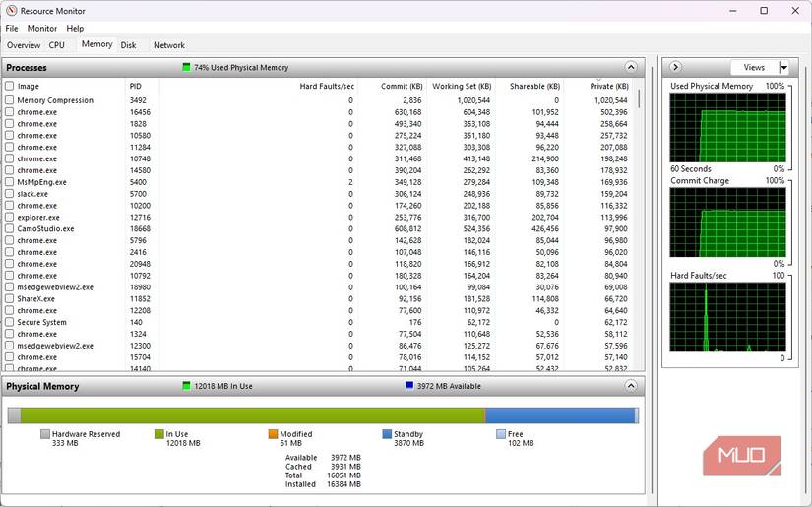Click the Used Physical Memory graph
Image resolution: width=812 pixels, height=507 pixels.
click(727, 127)
